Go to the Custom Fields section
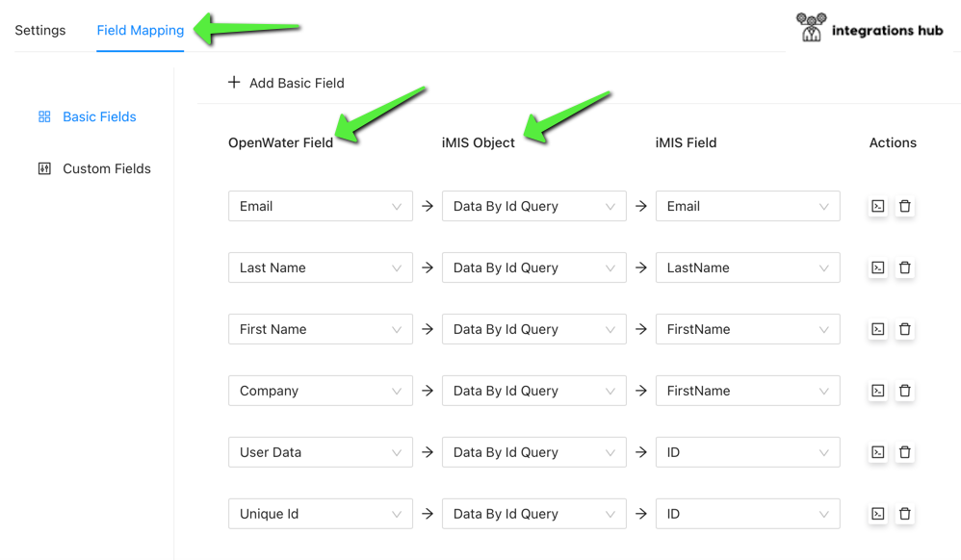The height and width of the screenshot is (560, 961). tap(106, 168)
